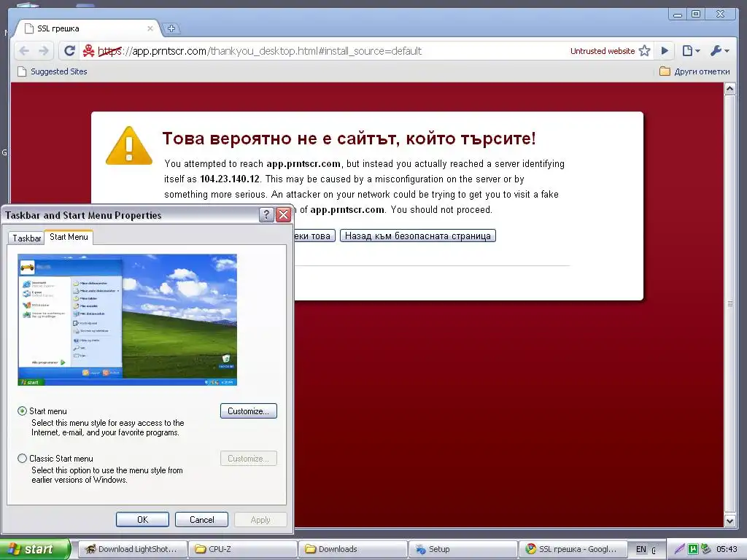The width and height of the screenshot is (747, 560).
Task: Select the Start menu radio button
Action: click(x=22, y=411)
